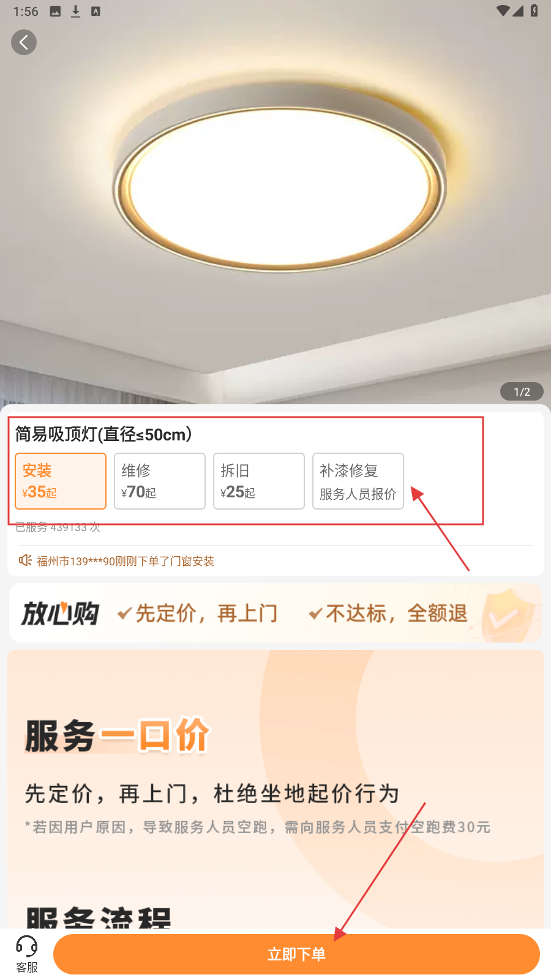Tap the image status bar icon
This screenshot has width=551, height=980.
(x=55, y=11)
